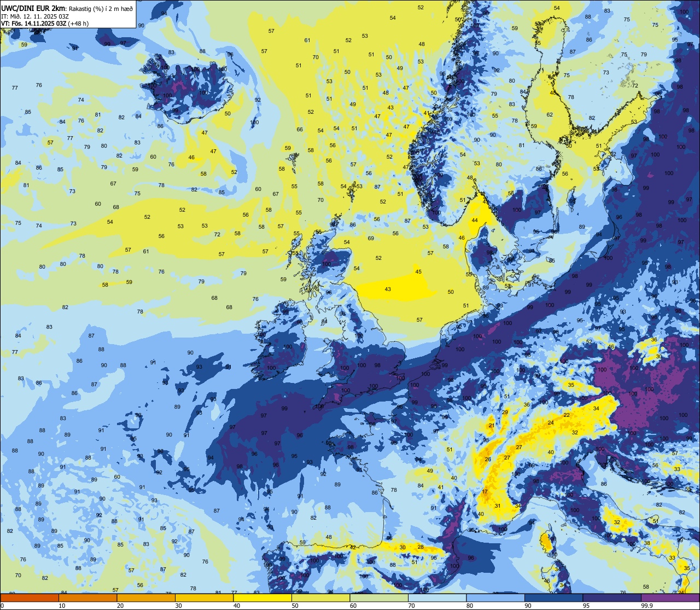Viewport: 700px width, 610px height.
Task: Click the colorbar tick label 30
Action: coord(178,606)
